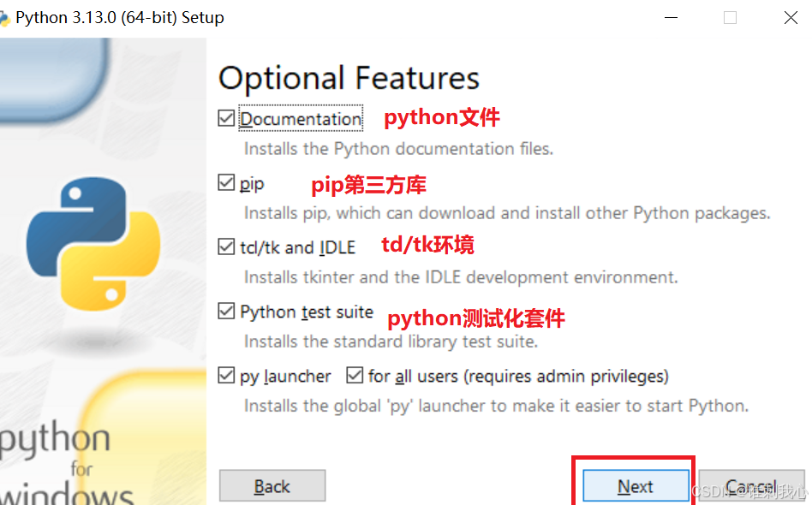Cancel the Python setup
This screenshot has width=812, height=505.
click(751, 486)
